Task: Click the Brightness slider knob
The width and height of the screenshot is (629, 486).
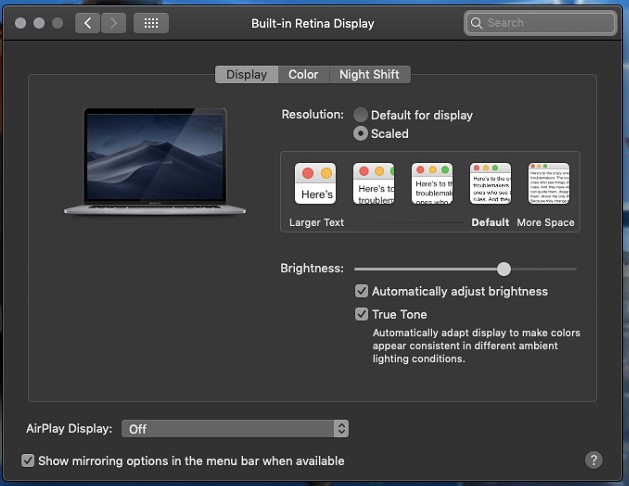Action: click(x=504, y=269)
